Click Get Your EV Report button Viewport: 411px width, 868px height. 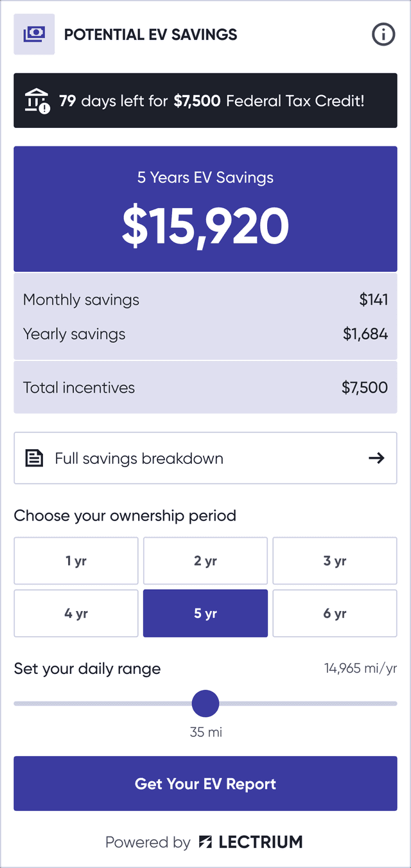click(205, 784)
